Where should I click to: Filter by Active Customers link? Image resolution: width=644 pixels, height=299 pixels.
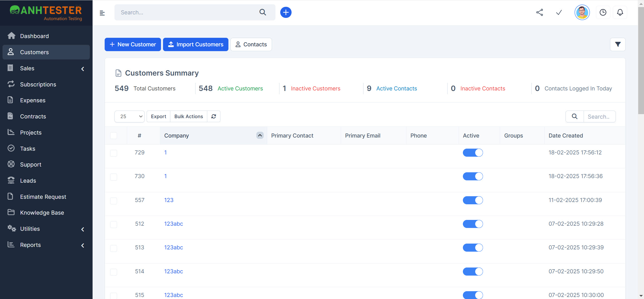click(x=240, y=88)
